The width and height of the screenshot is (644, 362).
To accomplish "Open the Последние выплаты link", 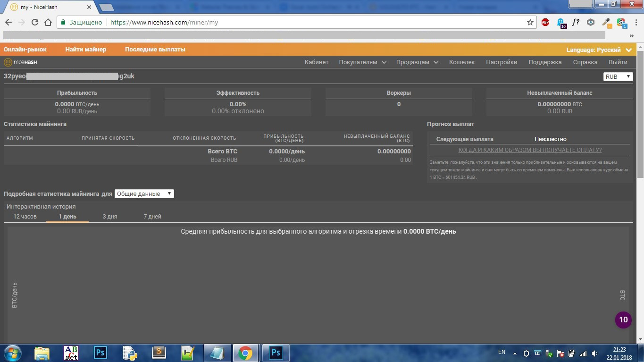I will 155,50.
